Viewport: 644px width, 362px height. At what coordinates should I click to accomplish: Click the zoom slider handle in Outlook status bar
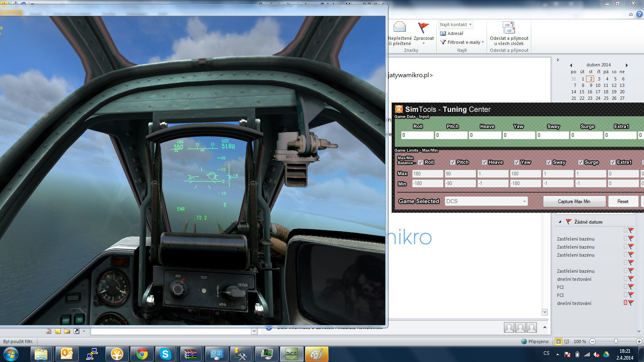click(616, 341)
